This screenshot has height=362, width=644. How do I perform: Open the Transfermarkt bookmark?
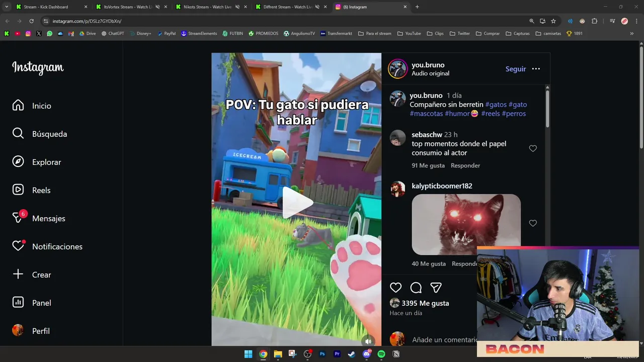click(x=336, y=34)
